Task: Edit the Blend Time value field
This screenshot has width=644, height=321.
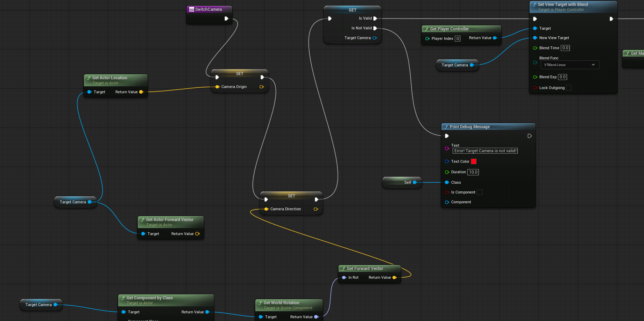Action: tap(565, 48)
